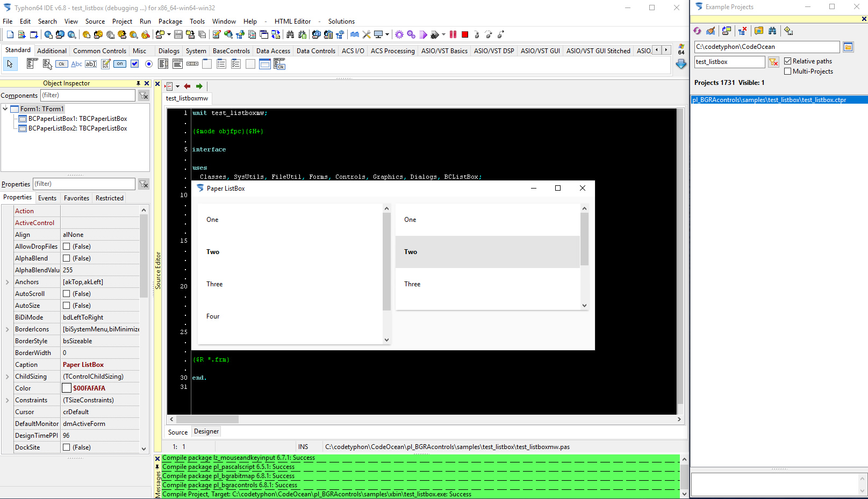Viewport: 868px width, 499px height.
Task: Click the purple Run triangle icon
Action: [x=423, y=34]
